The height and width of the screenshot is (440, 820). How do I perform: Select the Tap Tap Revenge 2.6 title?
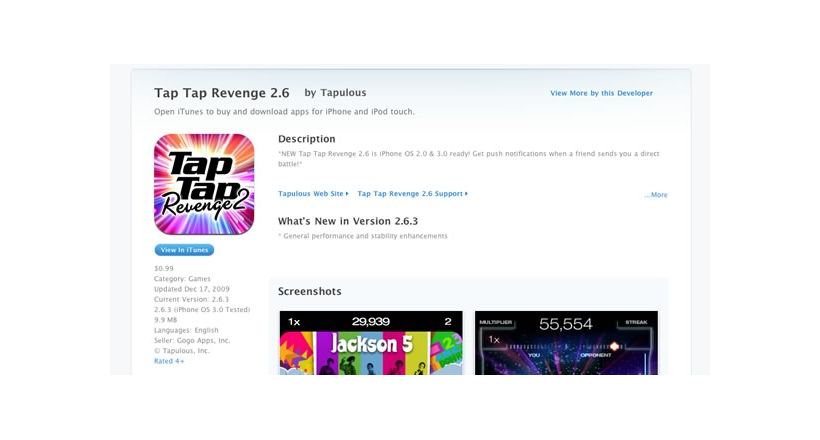[222, 93]
